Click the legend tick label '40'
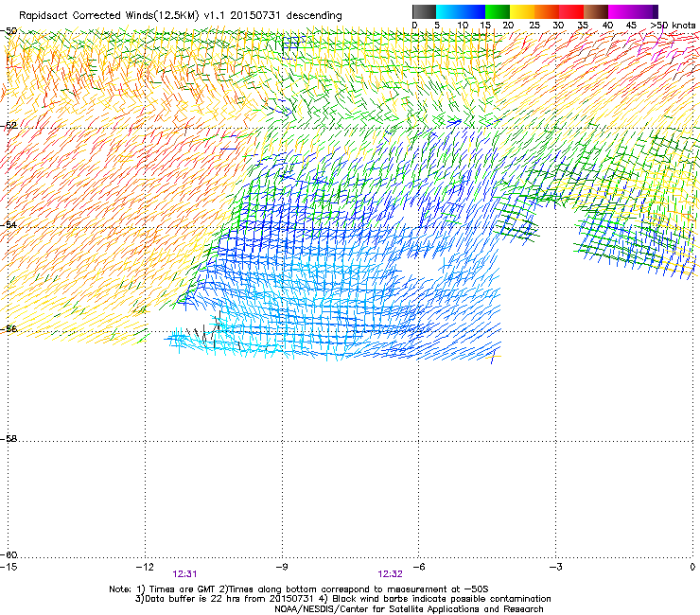 [607, 26]
